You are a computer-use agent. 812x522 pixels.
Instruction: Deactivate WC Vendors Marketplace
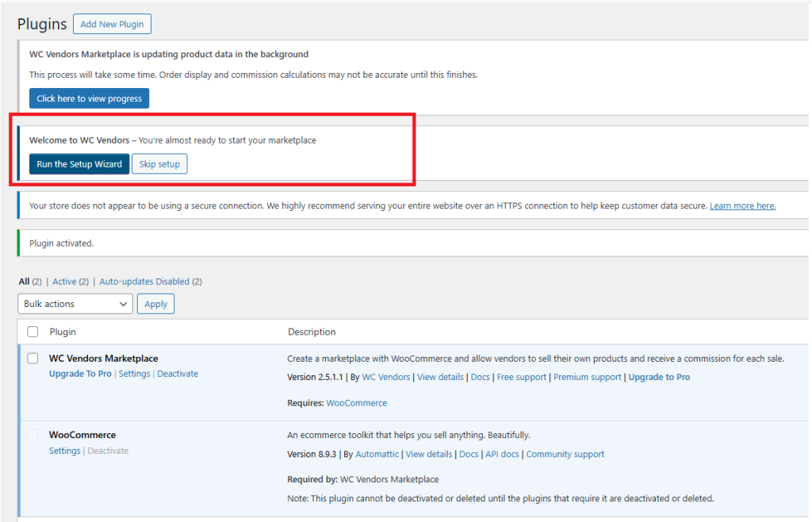(x=178, y=373)
